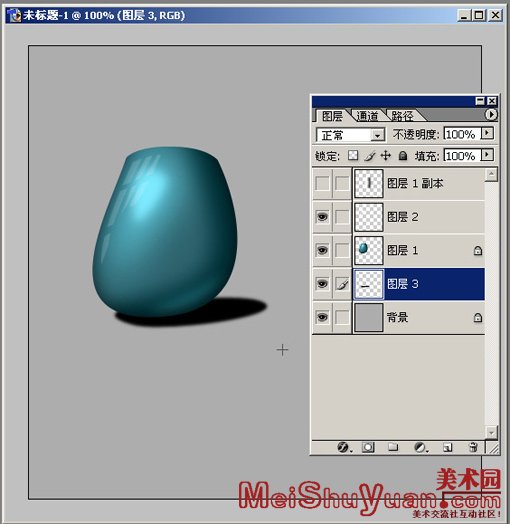Add a layer mask via the mask icon

pos(368,447)
